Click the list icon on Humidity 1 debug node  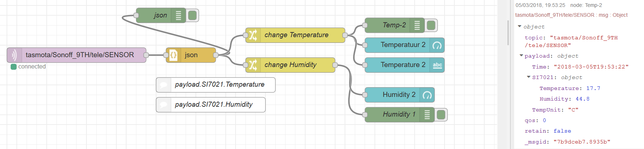pyautogui.click(x=427, y=115)
